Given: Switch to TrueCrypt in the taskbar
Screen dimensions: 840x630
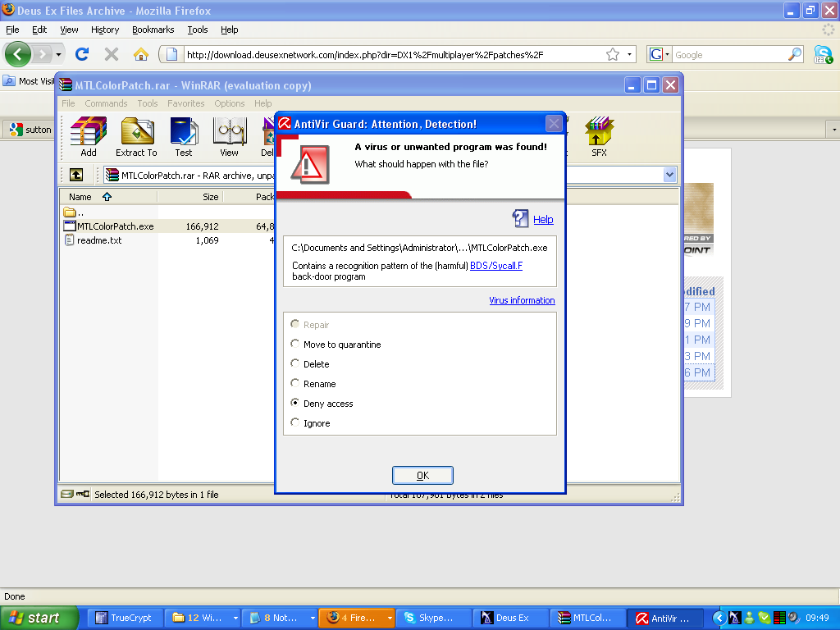Looking at the screenshot, I should 124,618.
